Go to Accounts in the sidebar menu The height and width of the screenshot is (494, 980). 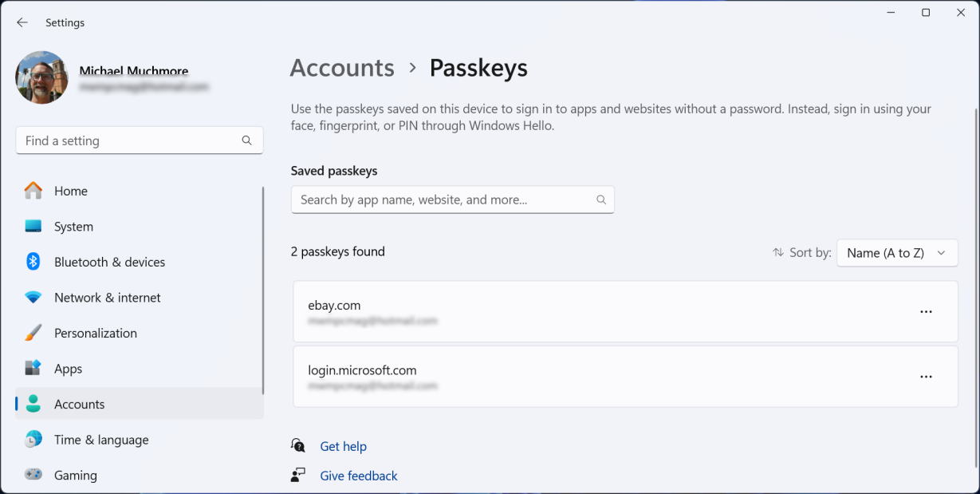[x=80, y=404]
